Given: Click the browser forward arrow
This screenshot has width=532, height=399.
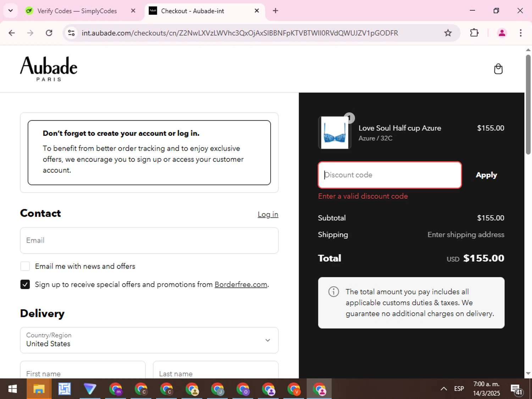Looking at the screenshot, I should click(30, 33).
